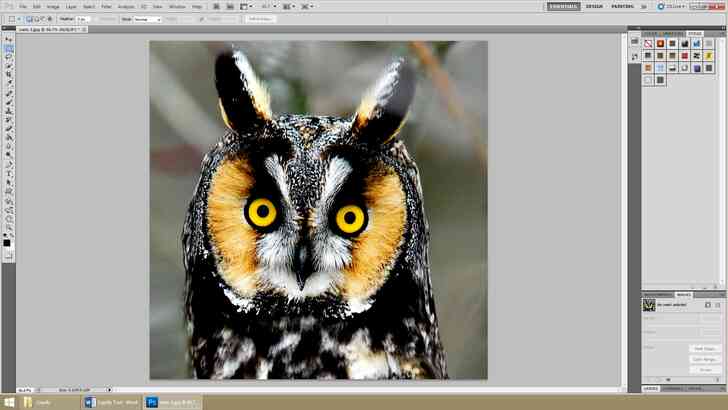Open the Style dropdown in options bar
Viewport: 728px width, 410px height.
148,20
